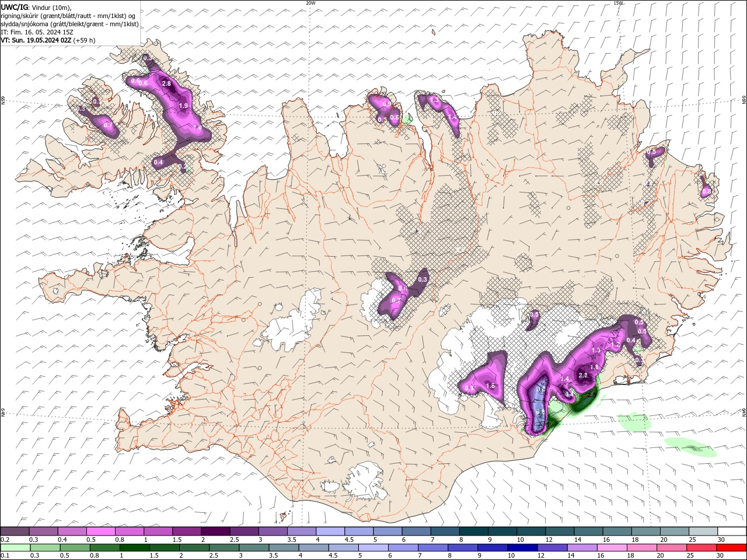
Task: Click the bright pink snow legend swatch labeled 0.5
Action: coord(101,531)
